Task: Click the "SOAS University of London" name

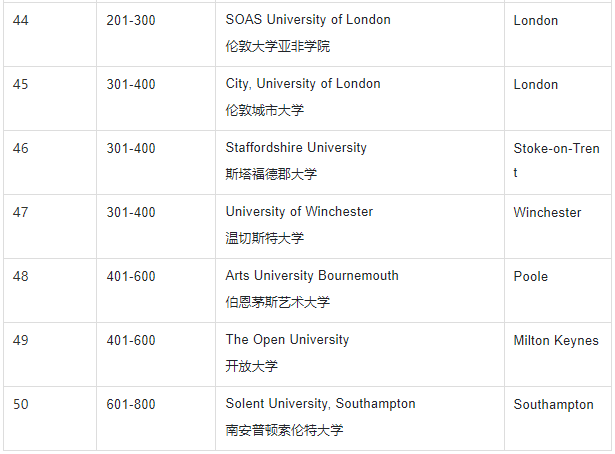Action: tap(308, 20)
